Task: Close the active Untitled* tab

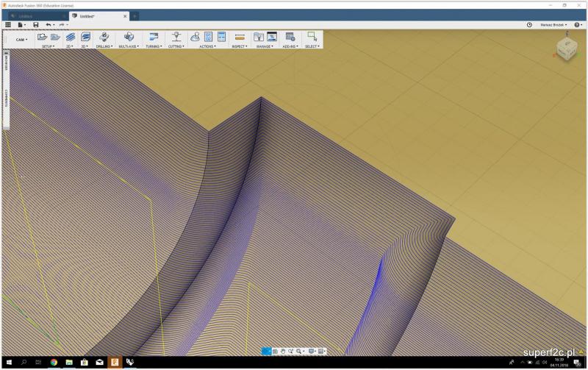Action: tap(125, 15)
